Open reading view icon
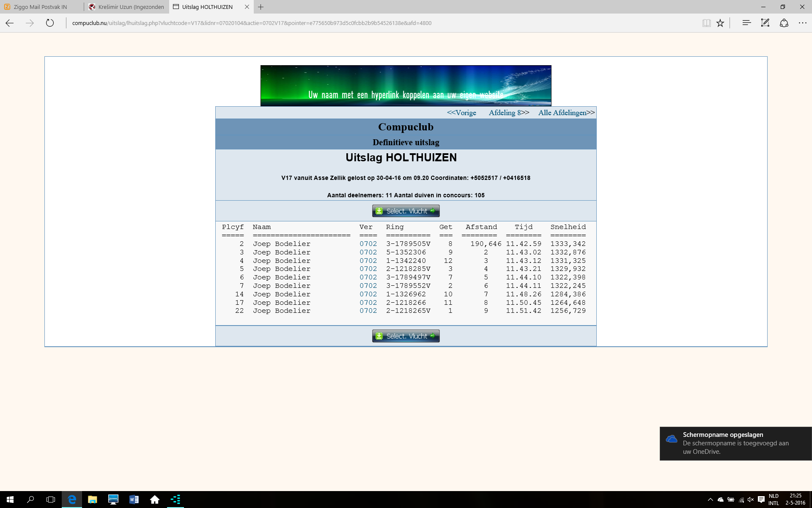The height and width of the screenshot is (508, 812). (706, 23)
